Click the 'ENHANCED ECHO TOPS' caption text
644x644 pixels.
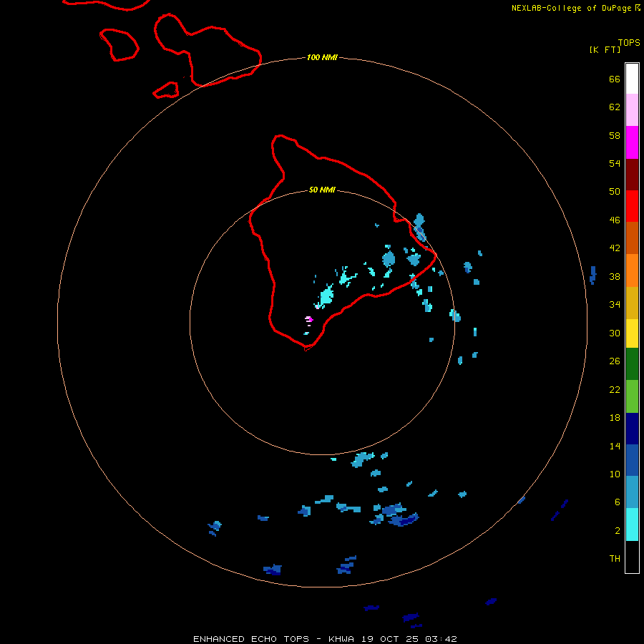point(251,639)
